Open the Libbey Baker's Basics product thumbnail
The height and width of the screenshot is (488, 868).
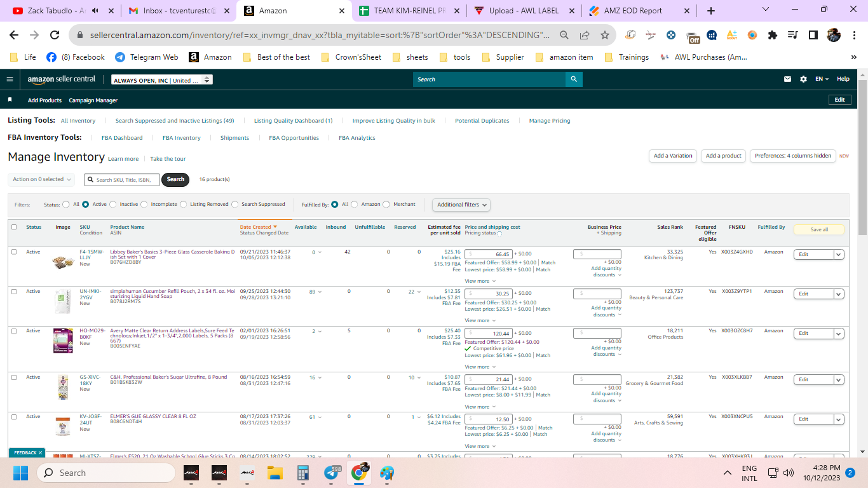tap(63, 262)
